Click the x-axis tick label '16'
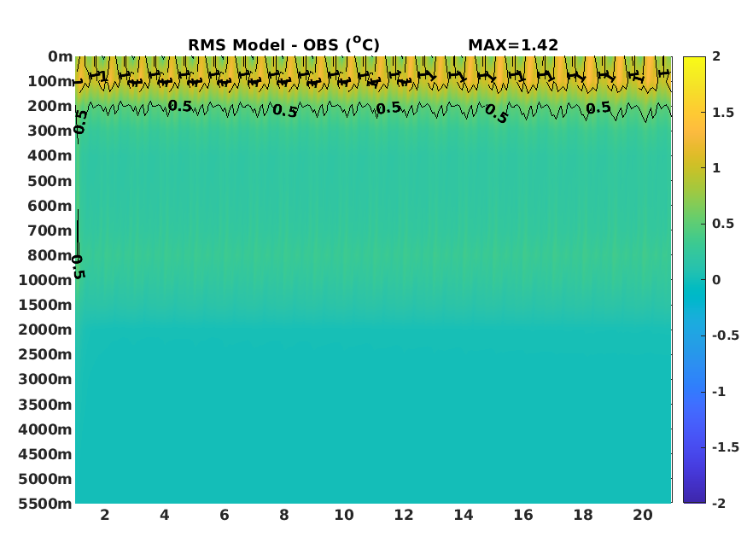 coord(523,515)
